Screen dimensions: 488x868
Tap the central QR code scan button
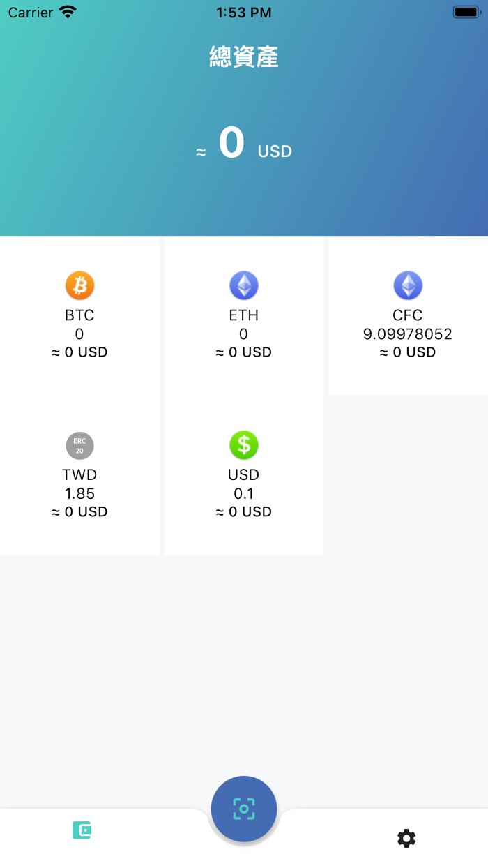coord(244,808)
